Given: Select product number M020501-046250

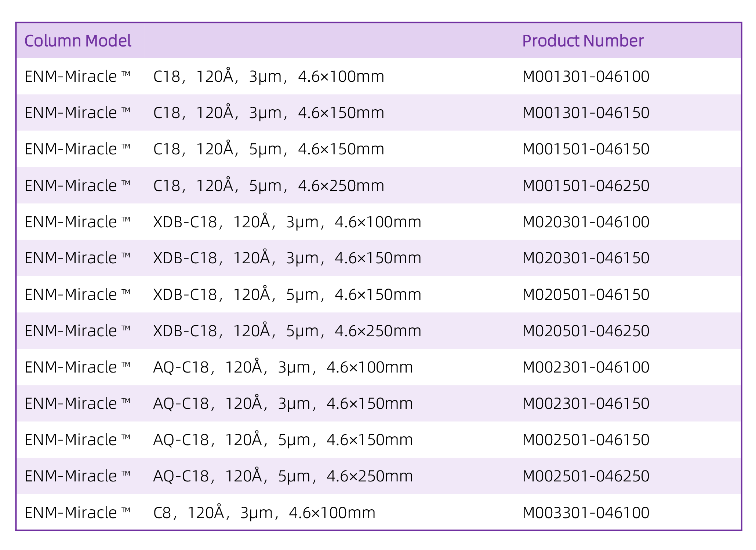Looking at the screenshot, I should click(586, 331).
